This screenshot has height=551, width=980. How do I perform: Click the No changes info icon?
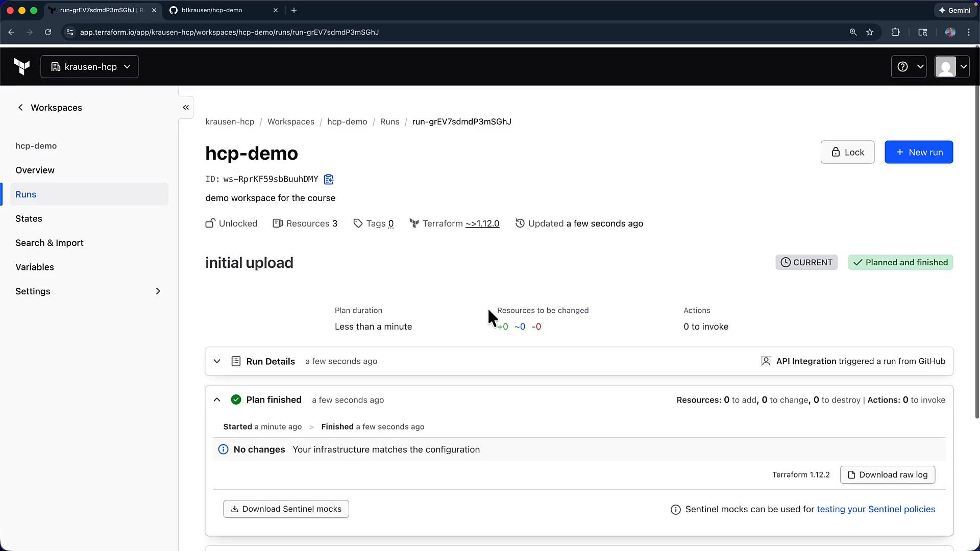[x=223, y=449]
